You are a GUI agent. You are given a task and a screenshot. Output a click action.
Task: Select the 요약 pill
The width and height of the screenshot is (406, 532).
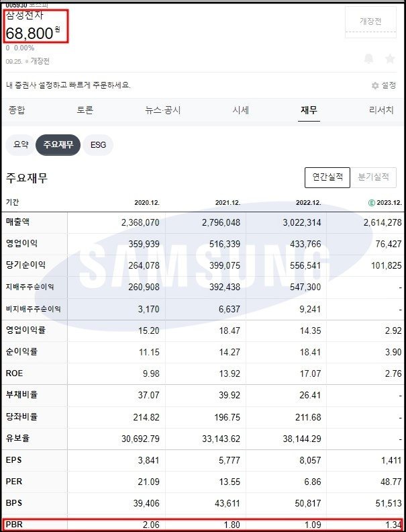coord(21,145)
